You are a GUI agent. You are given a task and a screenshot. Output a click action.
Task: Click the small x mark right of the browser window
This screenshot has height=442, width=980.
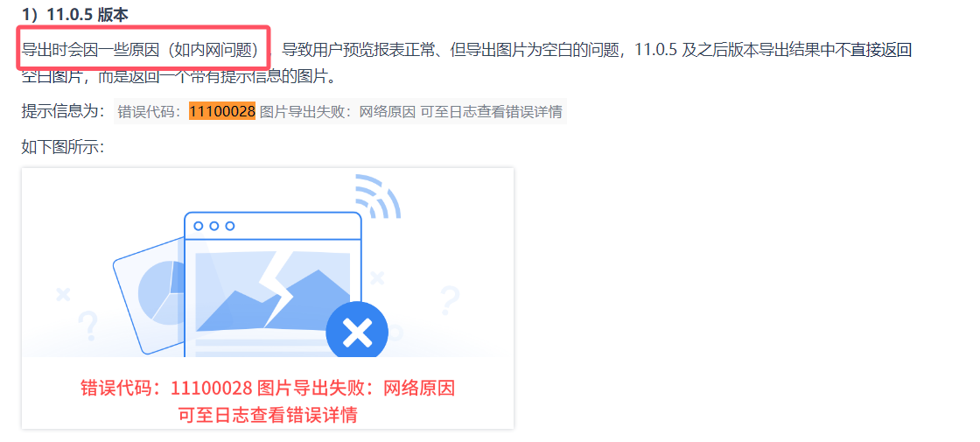[376, 277]
